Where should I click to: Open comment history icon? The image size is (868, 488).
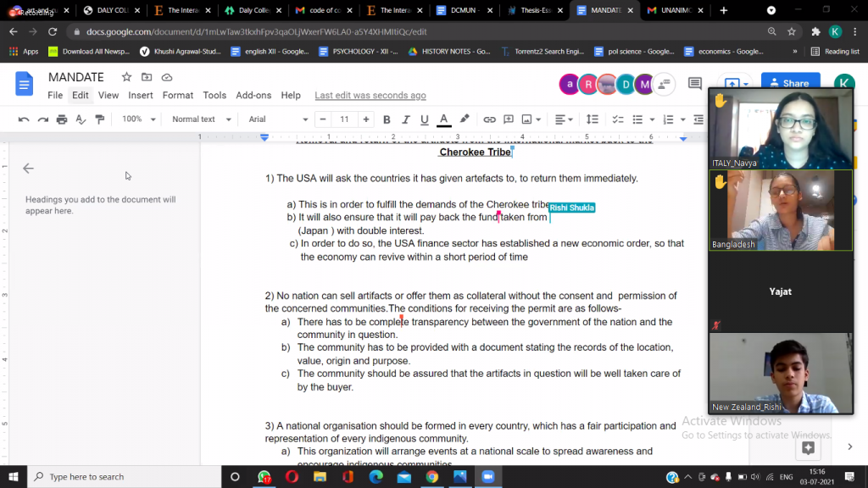point(695,84)
